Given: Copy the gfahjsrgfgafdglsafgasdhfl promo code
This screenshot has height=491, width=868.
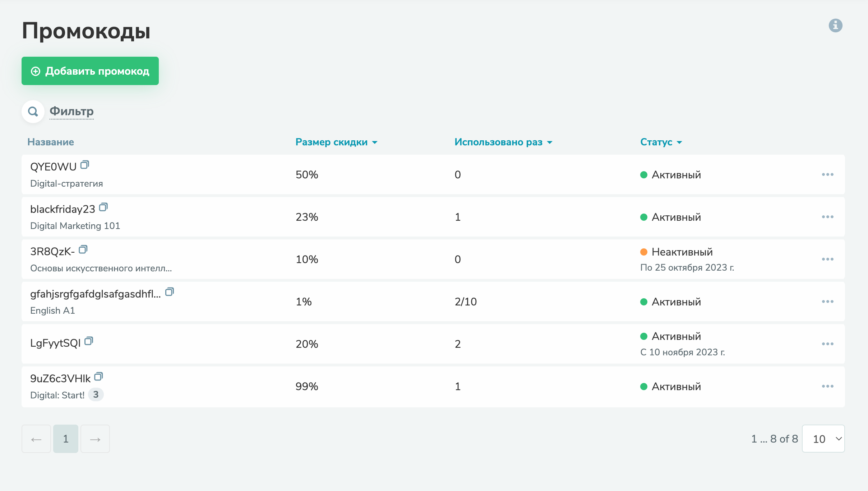Looking at the screenshot, I should tap(170, 292).
